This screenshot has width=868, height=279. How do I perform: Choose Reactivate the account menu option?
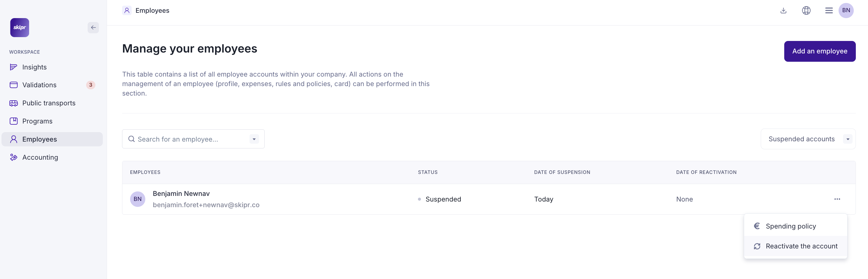[x=801, y=246]
